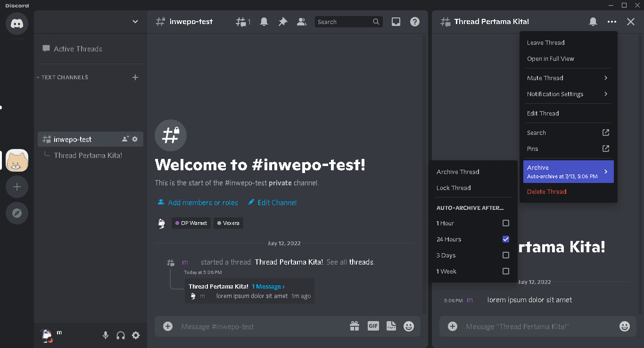Viewport: 644px width, 348px height.
Task: Select Edit Thread from the menu
Action: click(543, 113)
